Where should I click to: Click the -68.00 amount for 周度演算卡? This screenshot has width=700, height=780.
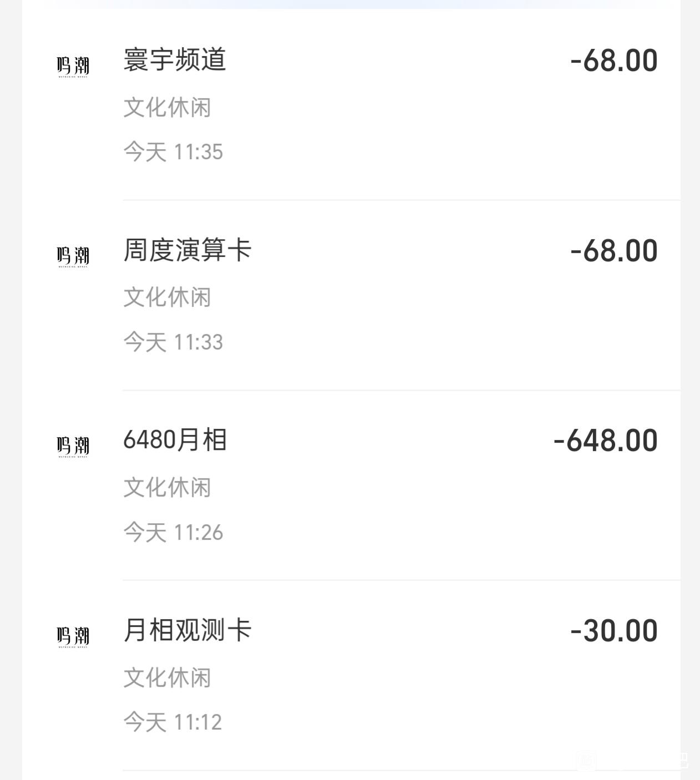pyautogui.click(x=613, y=251)
